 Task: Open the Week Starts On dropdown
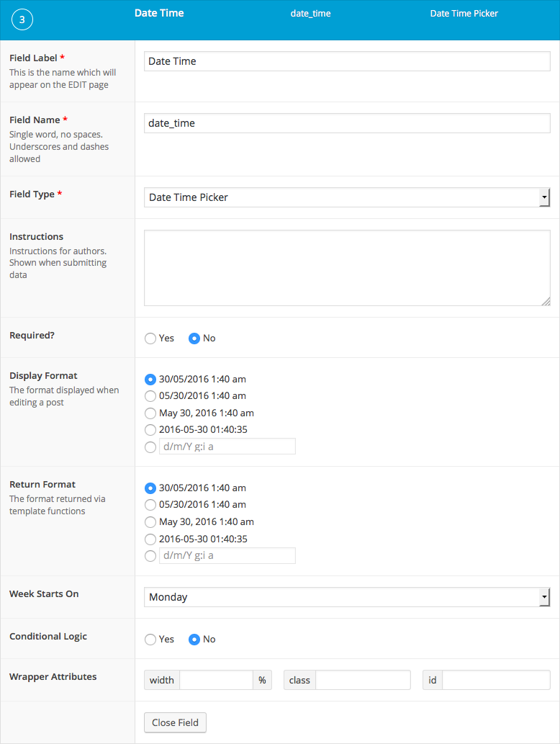pyautogui.click(x=347, y=597)
